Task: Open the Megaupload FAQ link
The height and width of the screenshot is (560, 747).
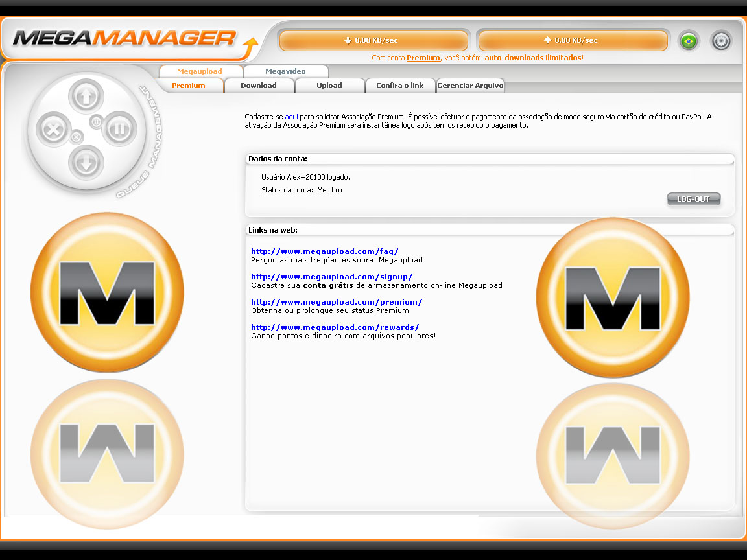Action: [324, 251]
